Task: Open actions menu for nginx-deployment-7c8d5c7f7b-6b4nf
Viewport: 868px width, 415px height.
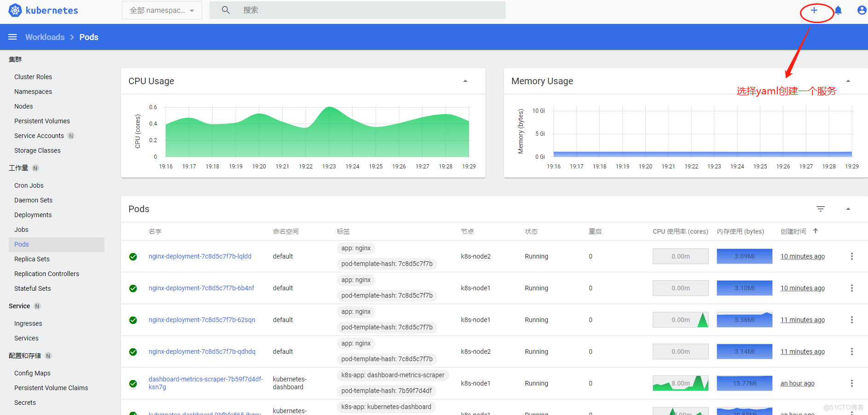Action: pos(851,288)
